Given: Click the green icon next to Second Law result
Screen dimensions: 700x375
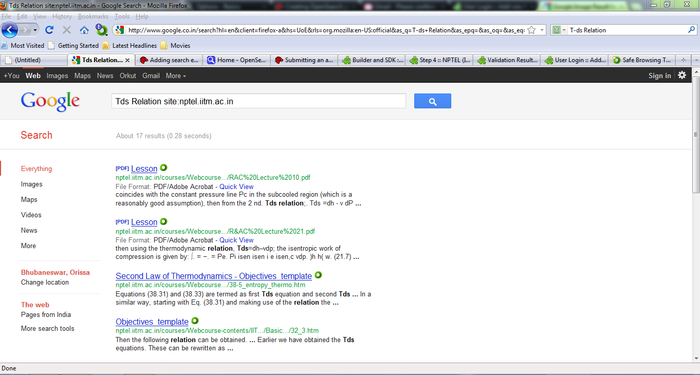Looking at the screenshot, I should click(318, 275).
